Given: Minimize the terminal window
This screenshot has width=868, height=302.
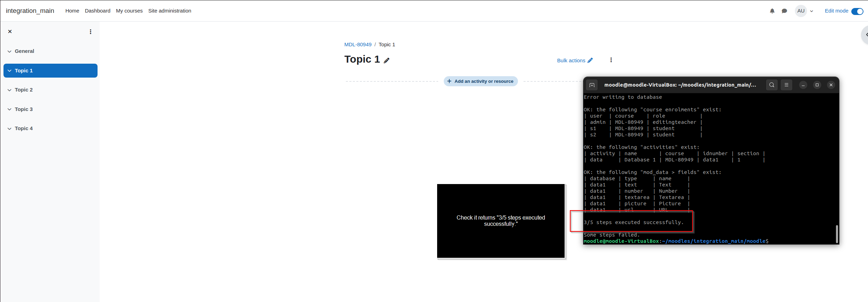Looking at the screenshot, I should point(803,85).
